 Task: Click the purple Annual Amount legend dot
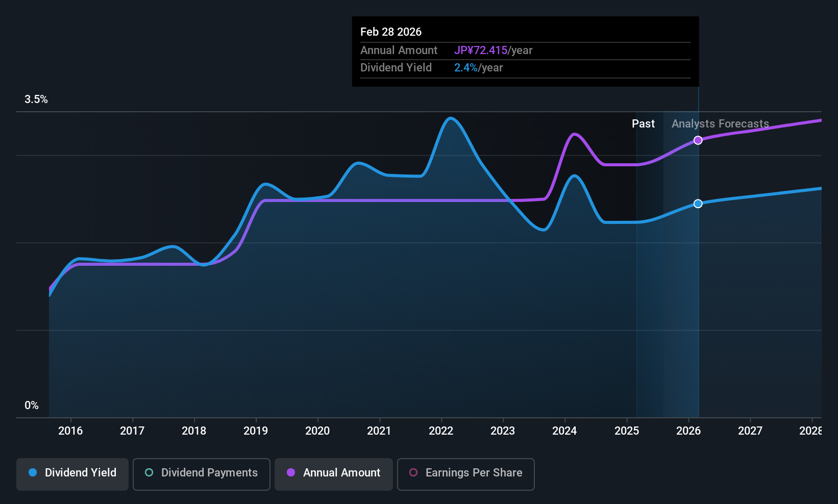pyautogui.click(x=291, y=472)
